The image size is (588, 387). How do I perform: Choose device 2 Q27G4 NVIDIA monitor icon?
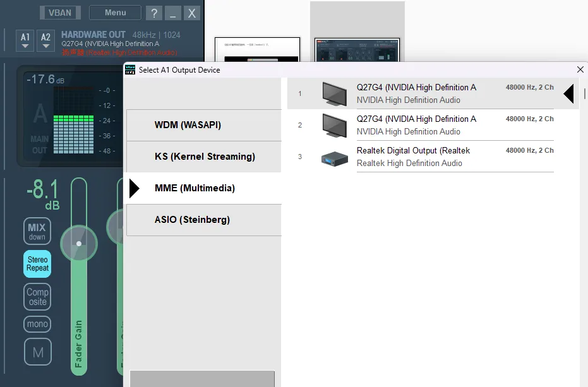pos(335,125)
